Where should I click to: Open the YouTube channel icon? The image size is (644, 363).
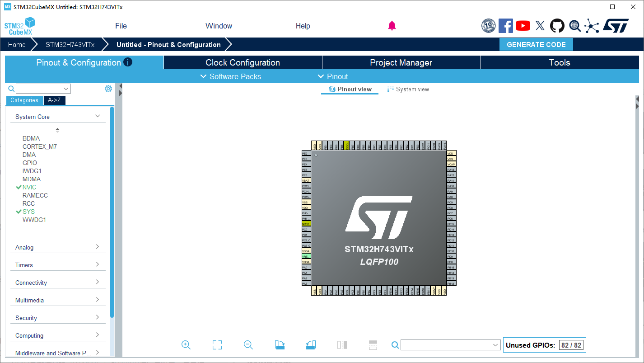[523, 26]
